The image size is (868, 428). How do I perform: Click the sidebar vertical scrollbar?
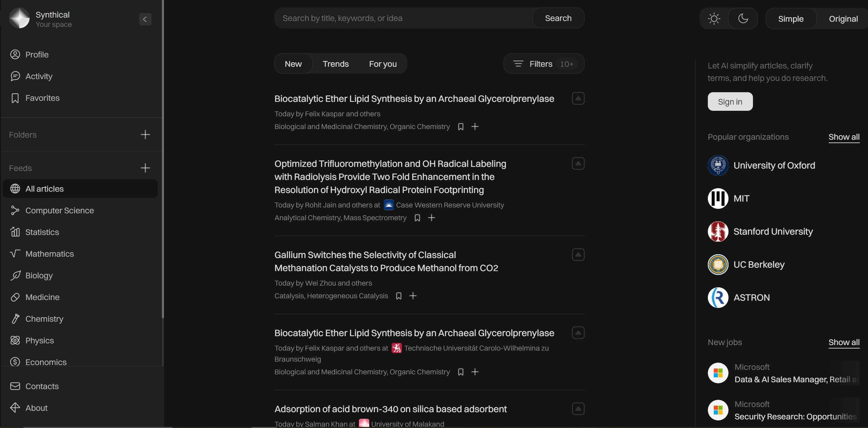click(x=163, y=158)
